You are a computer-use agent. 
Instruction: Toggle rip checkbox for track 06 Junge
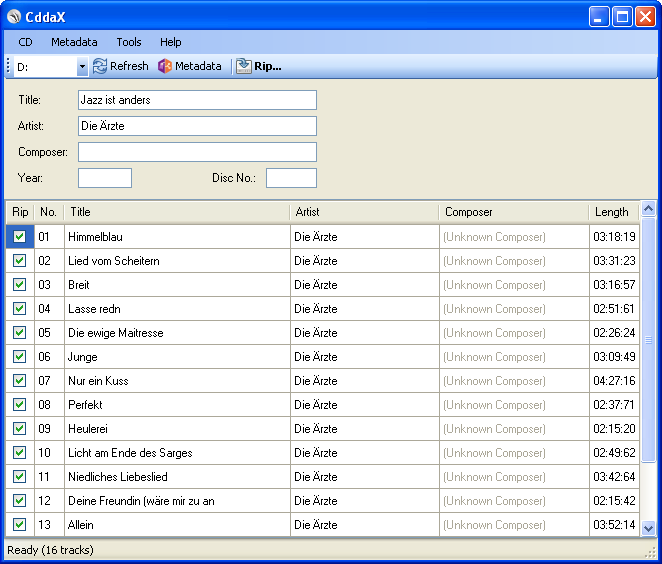point(19,357)
